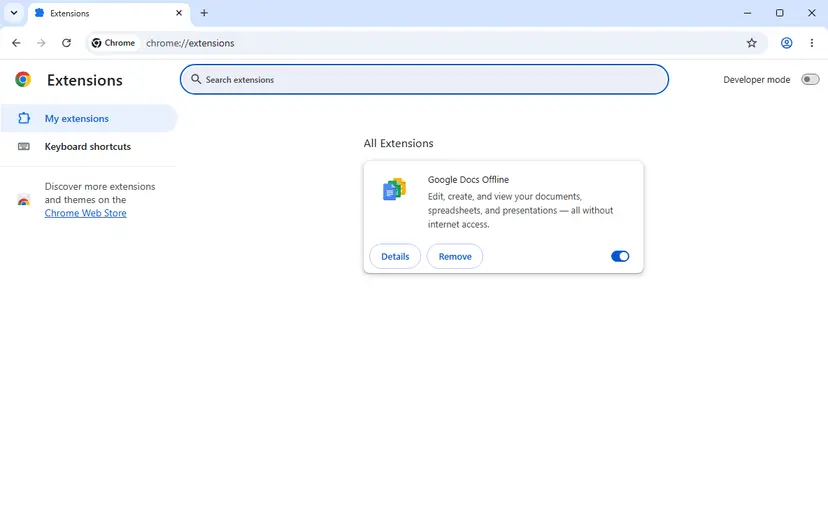
Task: Open Chrome three-dot menu
Action: click(812, 43)
